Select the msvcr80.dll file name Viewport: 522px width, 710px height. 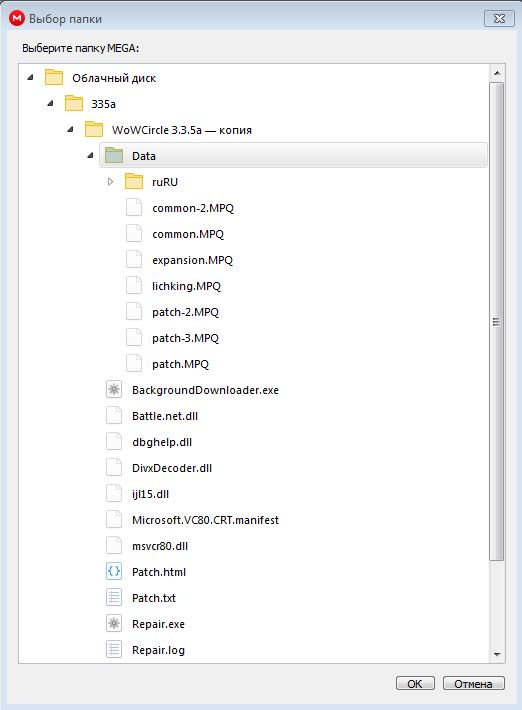point(160,546)
